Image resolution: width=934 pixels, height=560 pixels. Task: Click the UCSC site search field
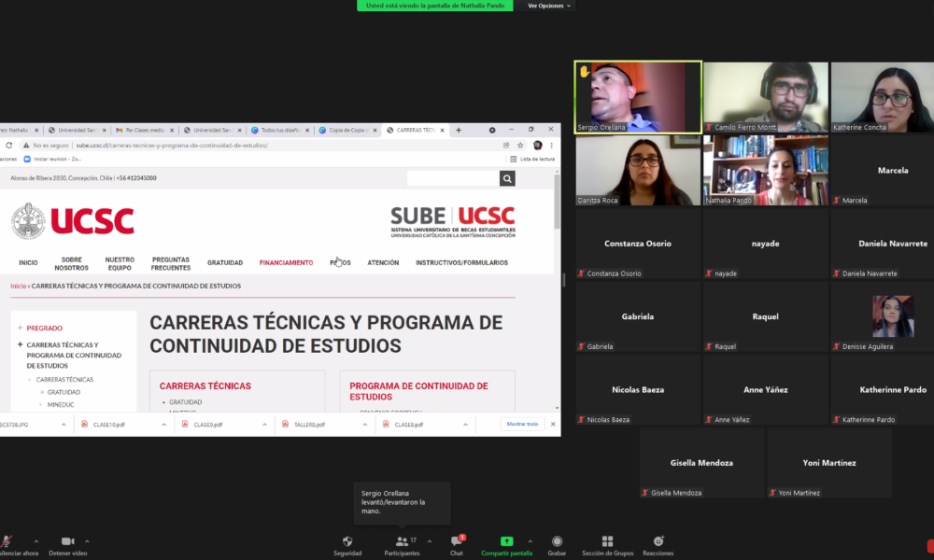453,178
